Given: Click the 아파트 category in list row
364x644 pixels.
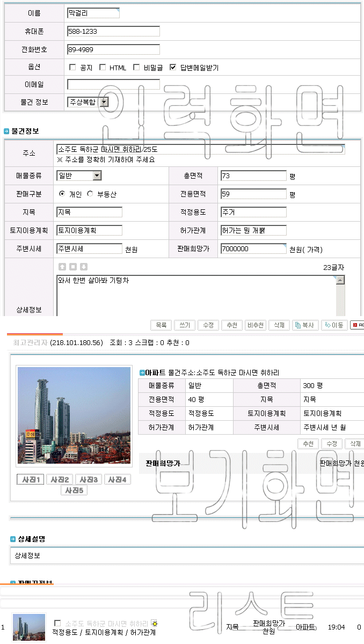Looking at the screenshot, I should coord(305,627).
